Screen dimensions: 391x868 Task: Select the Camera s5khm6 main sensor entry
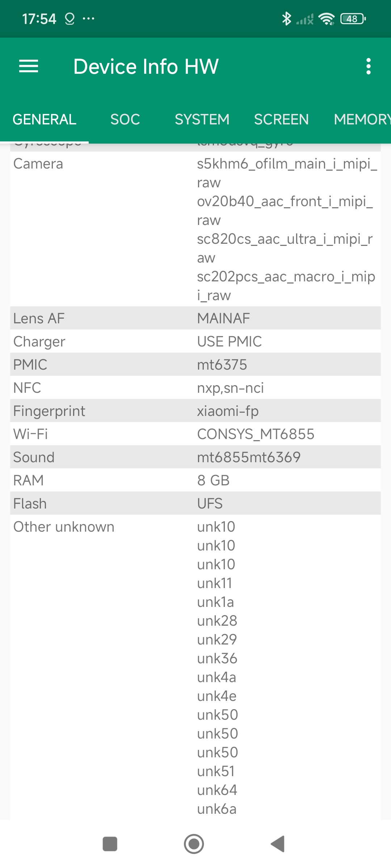pyautogui.click(x=287, y=173)
